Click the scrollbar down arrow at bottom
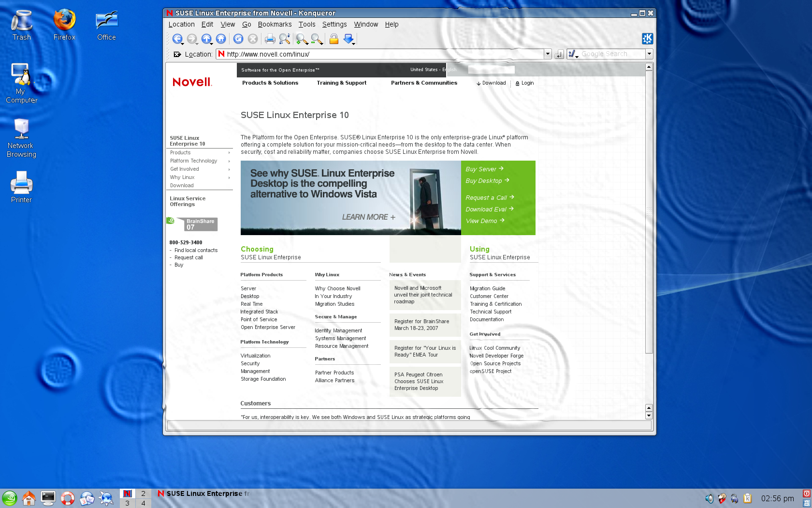This screenshot has height=508, width=812. (x=649, y=416)
